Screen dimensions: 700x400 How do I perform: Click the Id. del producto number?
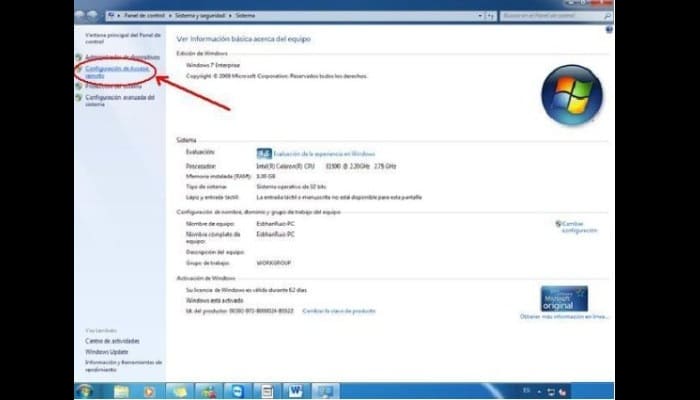tap(261, 311)
